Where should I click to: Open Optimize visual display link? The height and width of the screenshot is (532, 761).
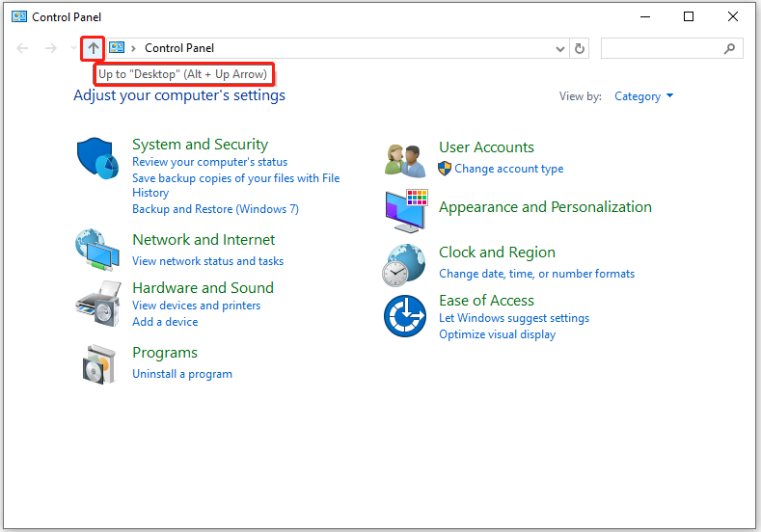[x=497, y=334]
